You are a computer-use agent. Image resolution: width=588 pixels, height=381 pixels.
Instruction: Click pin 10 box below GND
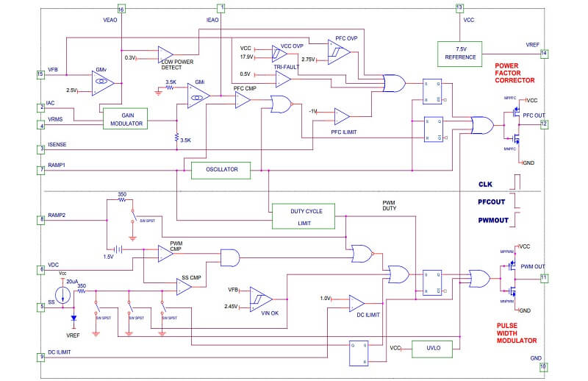point(543,367)
